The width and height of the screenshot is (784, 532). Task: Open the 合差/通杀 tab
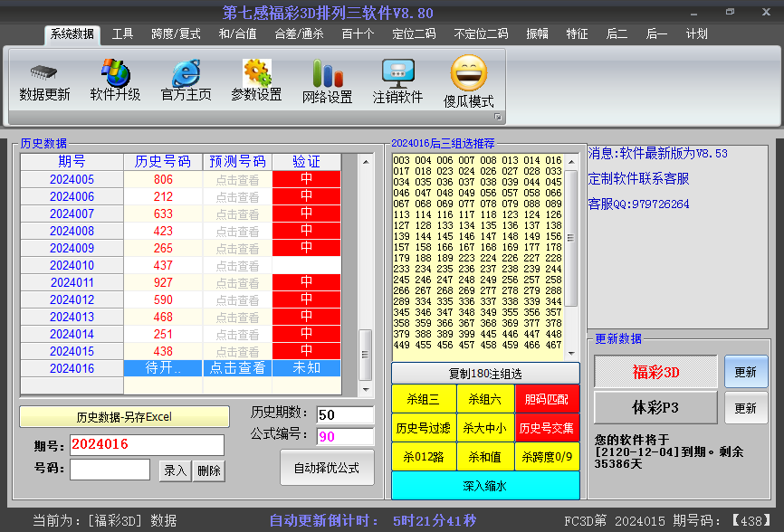point(299,34)
